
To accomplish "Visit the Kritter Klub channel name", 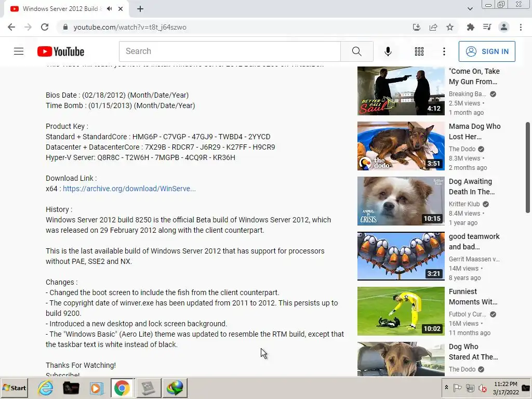I will coord(464,204).
